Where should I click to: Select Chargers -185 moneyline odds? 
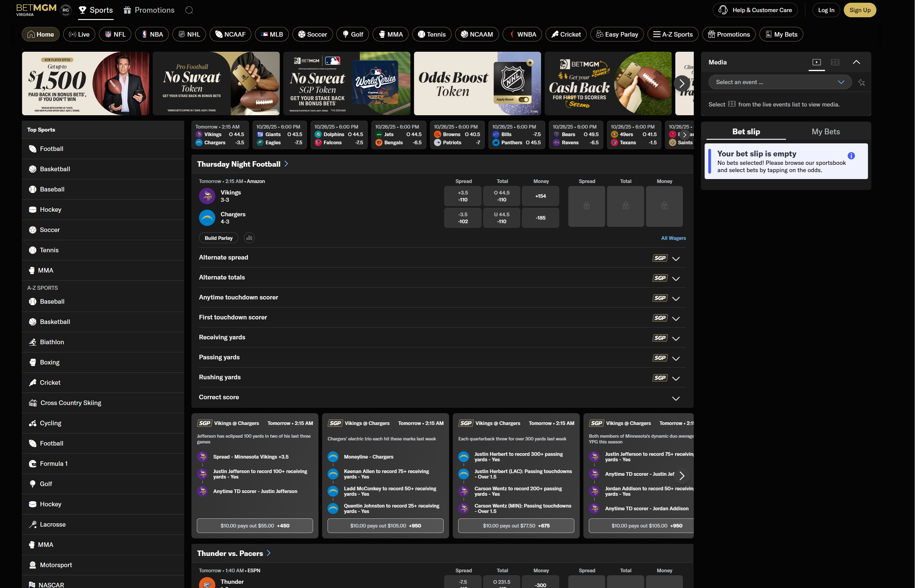540,218
